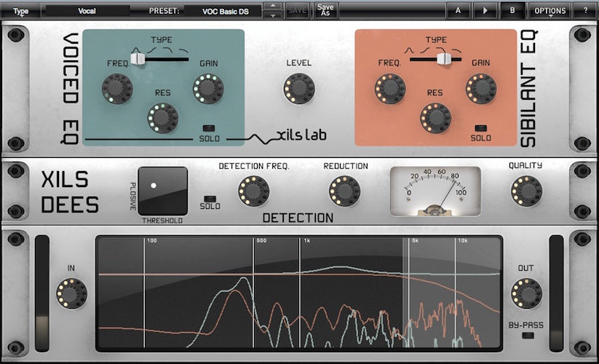599x364 pixels.
Task: Click the Voiced EQ gain knob
Action: (207, 88)
